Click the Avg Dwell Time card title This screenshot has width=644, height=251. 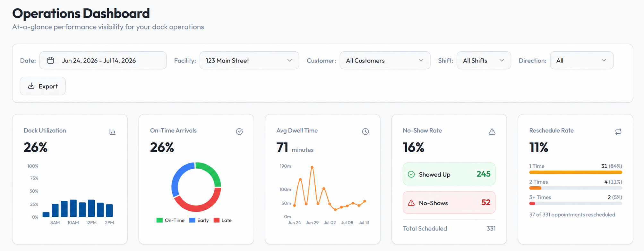(297, 130)
